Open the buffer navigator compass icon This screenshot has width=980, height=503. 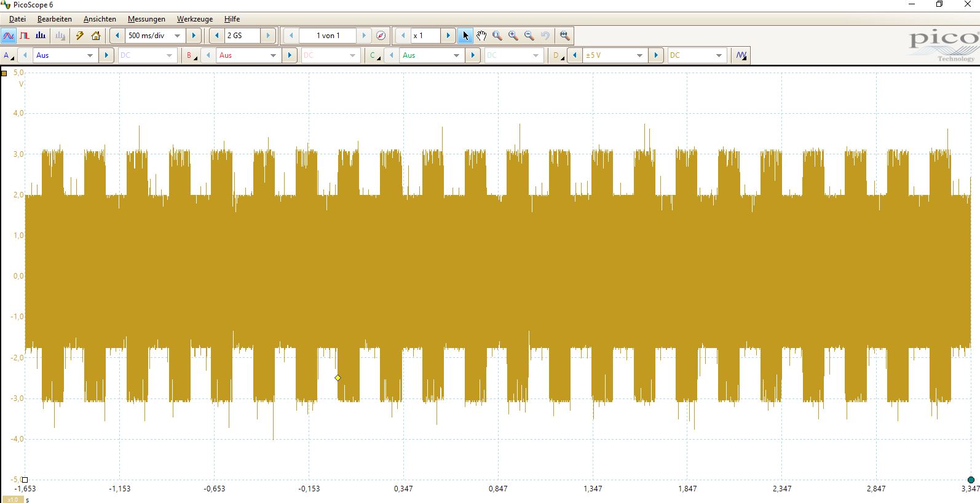pyautogui.click(x=381, y=36)
